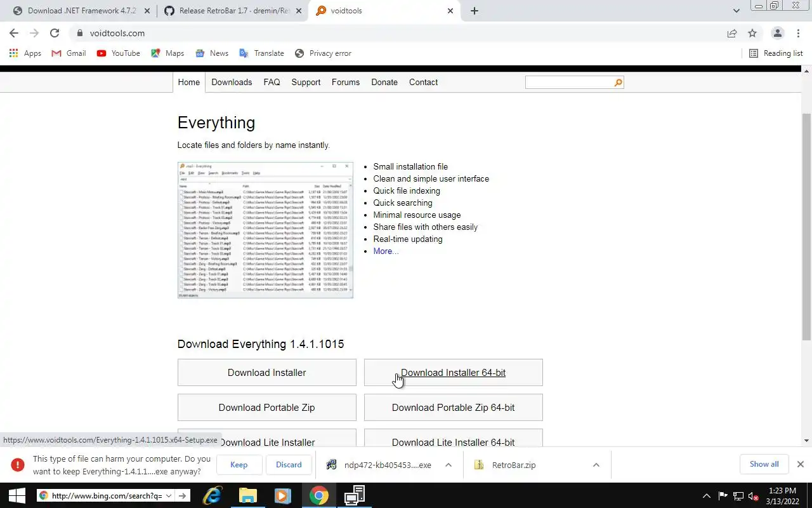This screenshot has height=508, width=812.
Task: Click Download Portable Zip
Action: (x=267, y=408)
